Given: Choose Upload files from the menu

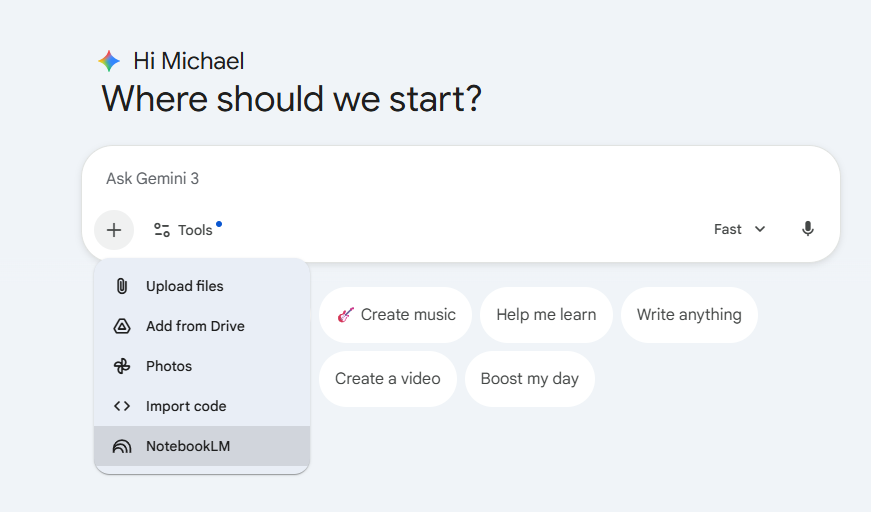Looking at the screenshot, I should point(202,286).
